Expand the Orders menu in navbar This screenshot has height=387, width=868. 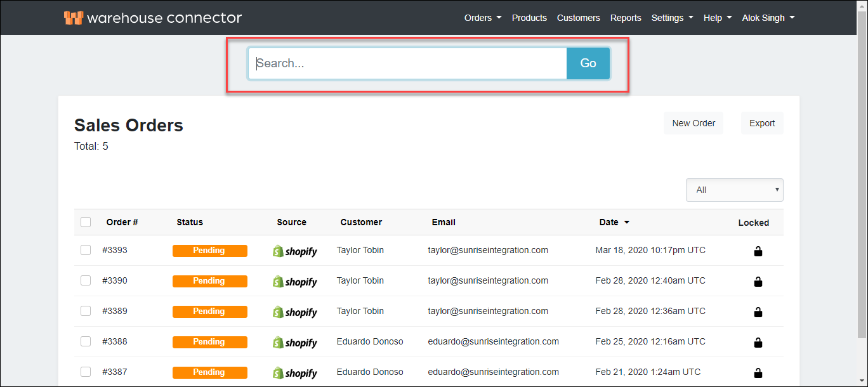(x=482, y=18)
